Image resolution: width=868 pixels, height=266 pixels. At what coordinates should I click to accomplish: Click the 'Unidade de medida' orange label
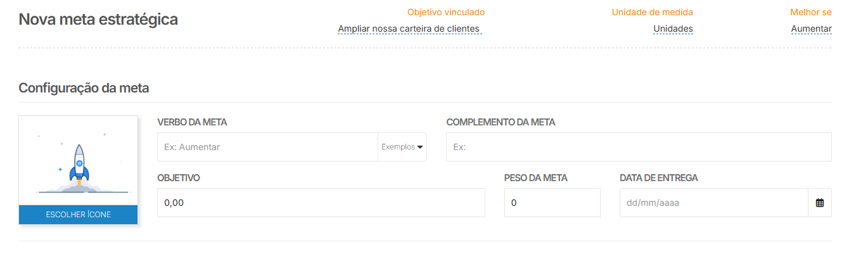[x=652, y=12]
